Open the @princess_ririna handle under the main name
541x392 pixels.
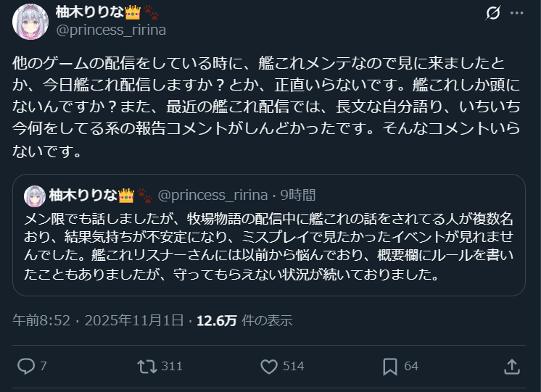click(x=110, y=30)
